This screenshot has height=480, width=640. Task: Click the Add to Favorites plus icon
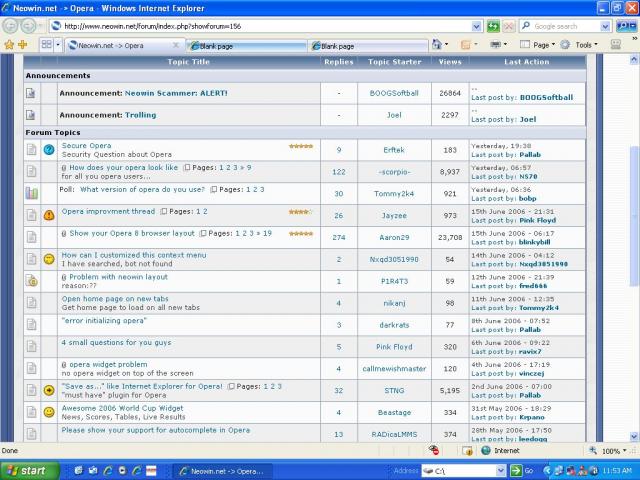click(x=22, y=45)
